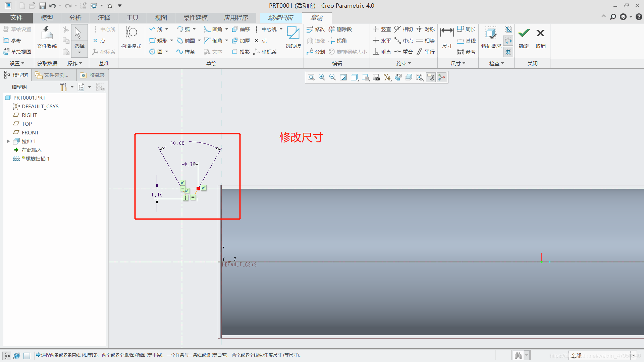This screenshot has height=362, width=644.
Task: Open the 约束 group dropdown
Action: (404, 63)
